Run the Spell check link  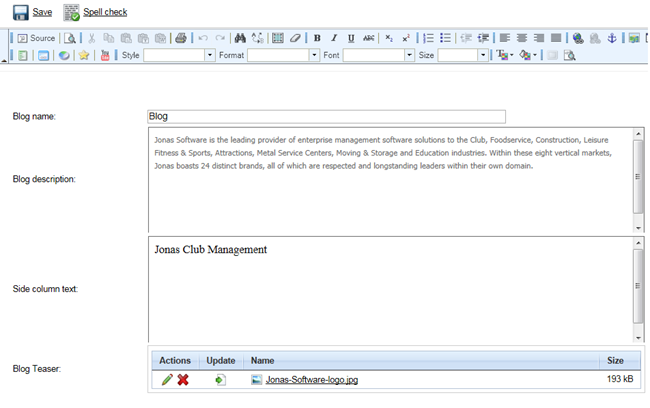pos(105,12)
